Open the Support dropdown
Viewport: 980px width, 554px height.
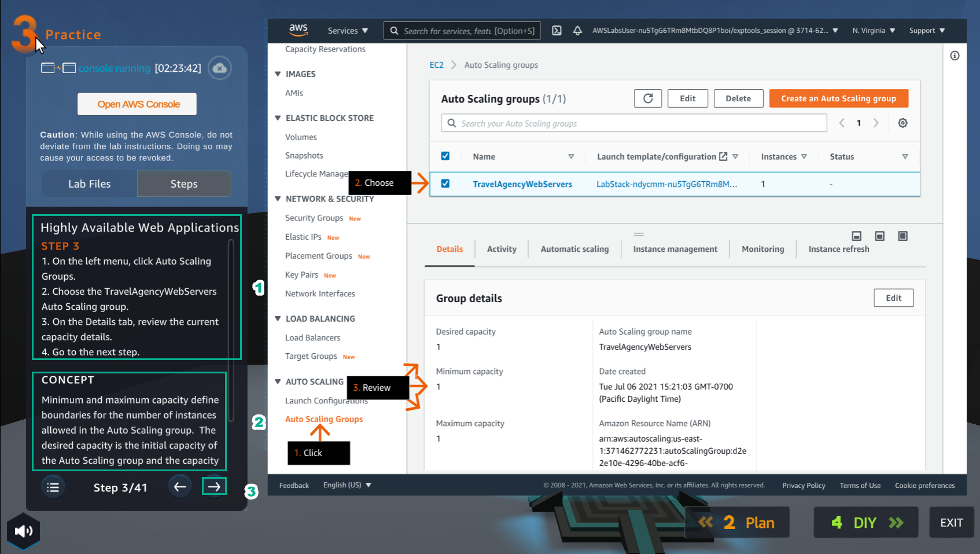[927, 31]
